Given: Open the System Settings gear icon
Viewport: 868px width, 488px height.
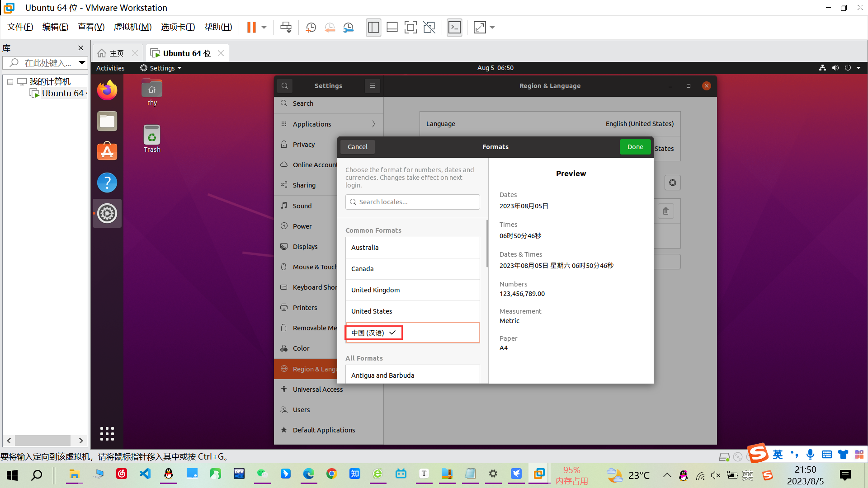Looking at the screenshot, I should [x=107, y=213].
